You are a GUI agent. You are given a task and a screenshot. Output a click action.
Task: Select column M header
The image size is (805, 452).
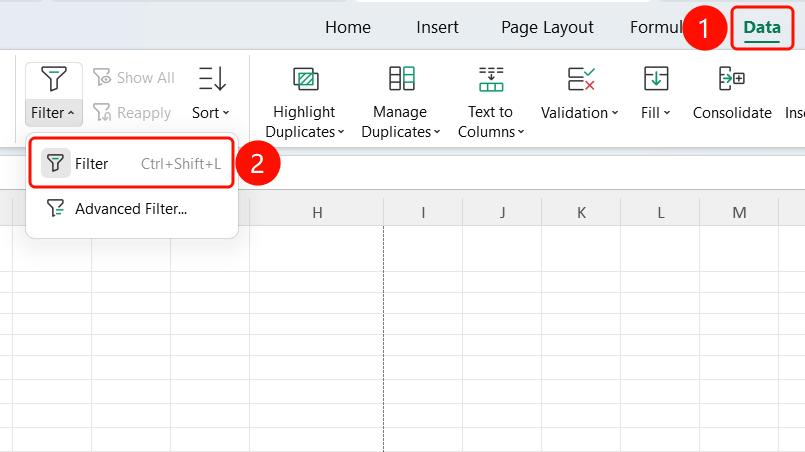click(x=739, y=213)
